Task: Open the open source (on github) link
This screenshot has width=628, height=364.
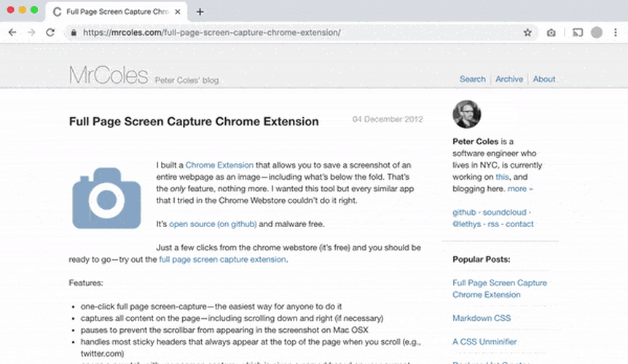Action: coord(213,224)
